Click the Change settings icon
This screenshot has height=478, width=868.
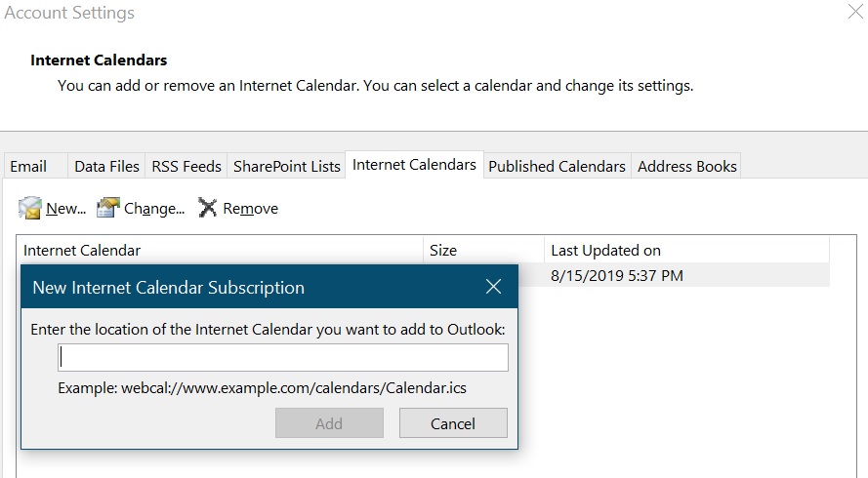pos(108,208)
